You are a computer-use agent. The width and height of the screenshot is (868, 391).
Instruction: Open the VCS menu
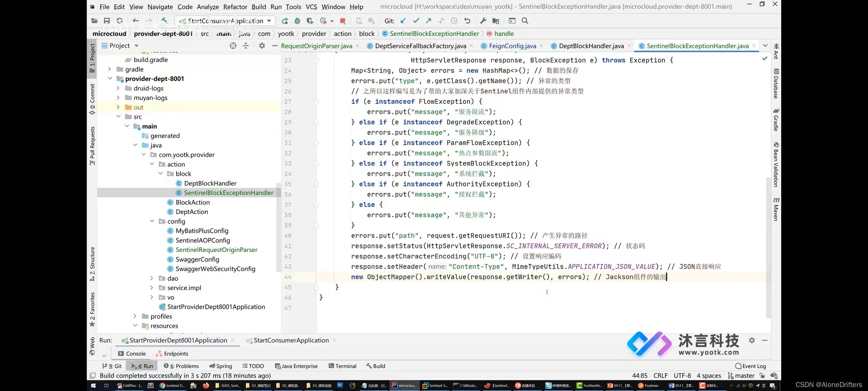point(311,7)
